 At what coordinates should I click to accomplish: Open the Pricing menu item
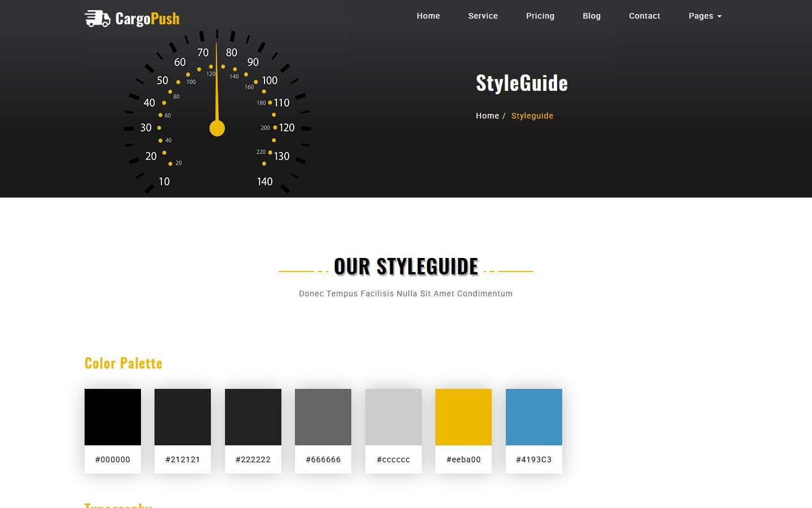point(540,16)
